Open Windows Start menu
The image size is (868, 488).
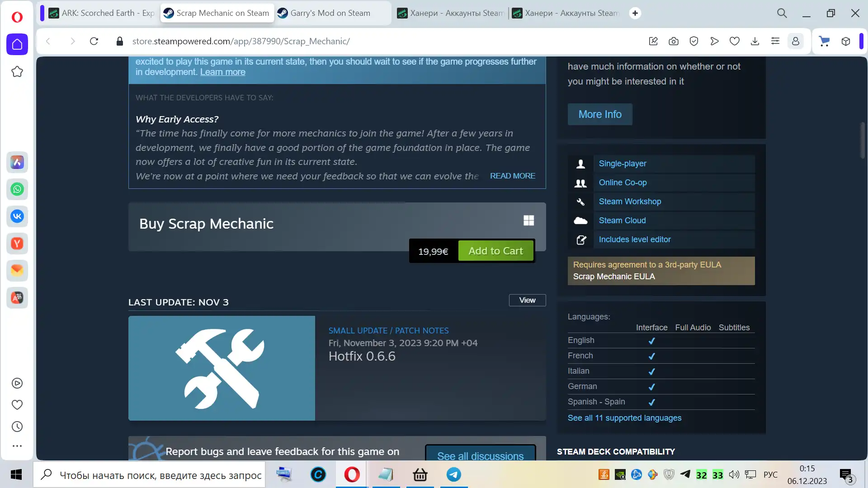(16, 474)
